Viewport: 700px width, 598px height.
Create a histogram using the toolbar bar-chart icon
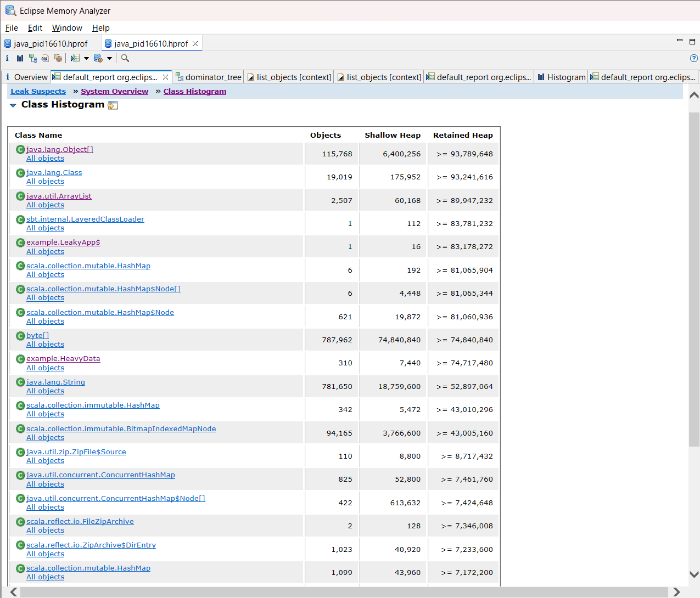(20, 58)
